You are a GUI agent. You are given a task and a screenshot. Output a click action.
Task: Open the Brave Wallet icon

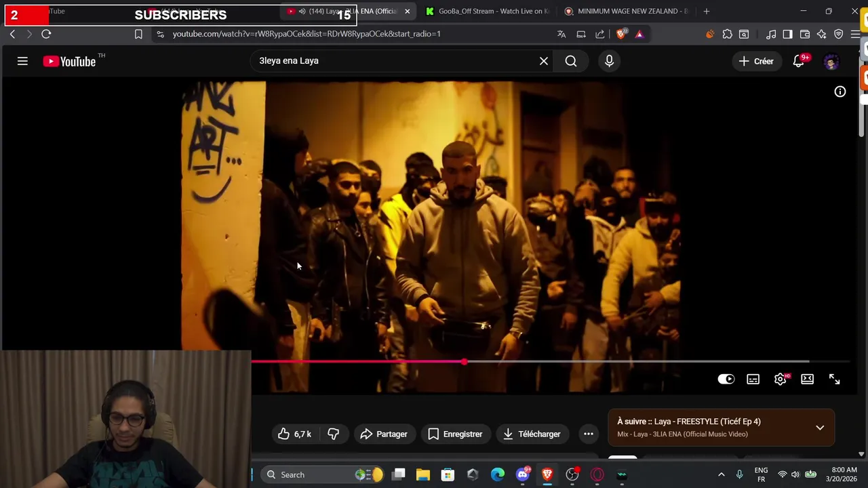805,34
